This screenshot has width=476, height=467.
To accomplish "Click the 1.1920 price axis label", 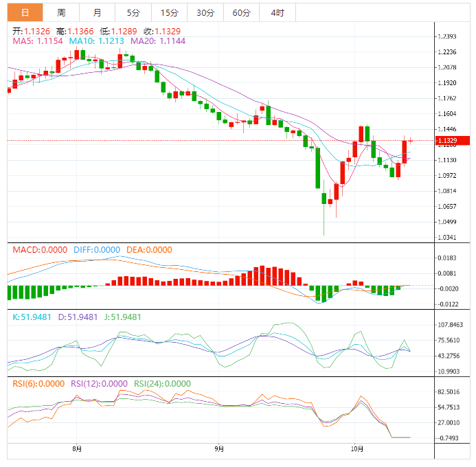I will tap(447, 83).
